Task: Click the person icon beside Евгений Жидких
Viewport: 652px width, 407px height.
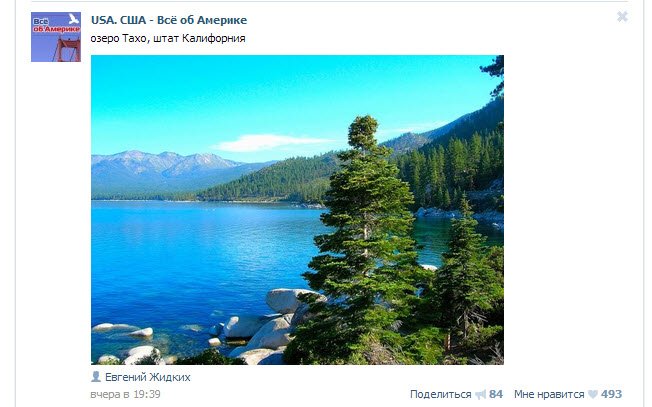Action: tap(96, 377)
